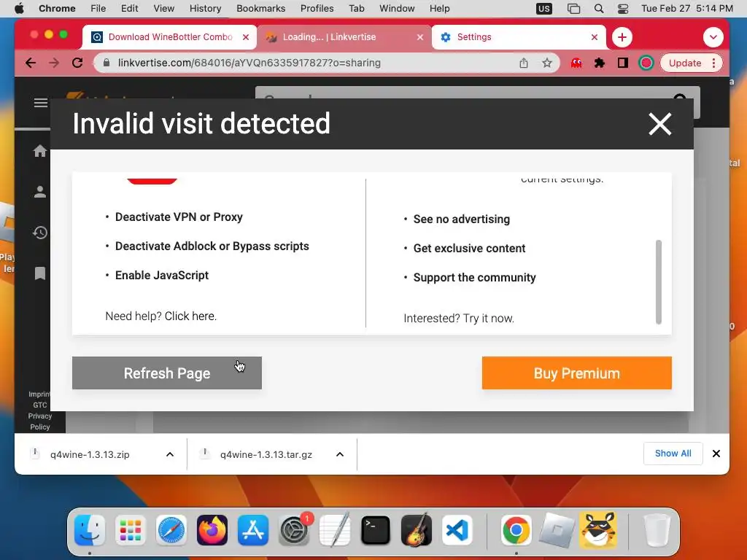Open the Profiles menu
747x560 pixels.
click(x=317, y=9)
